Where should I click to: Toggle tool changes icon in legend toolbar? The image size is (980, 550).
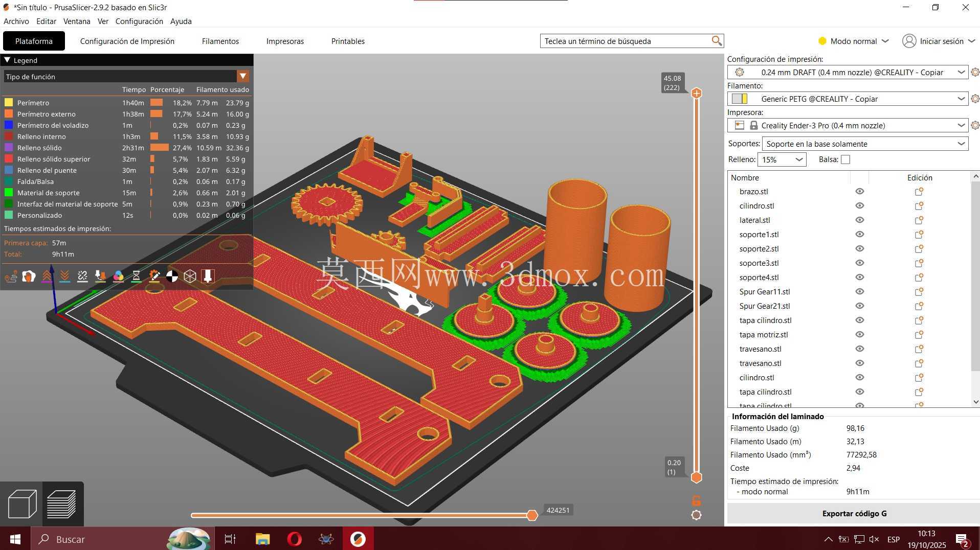point(100,277)
